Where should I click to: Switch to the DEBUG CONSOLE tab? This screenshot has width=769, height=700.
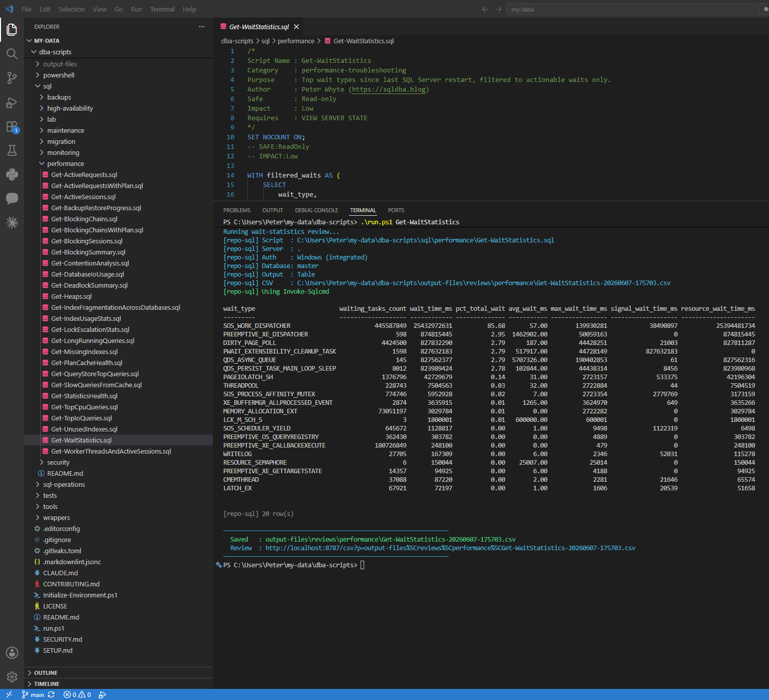pos(316,210)
